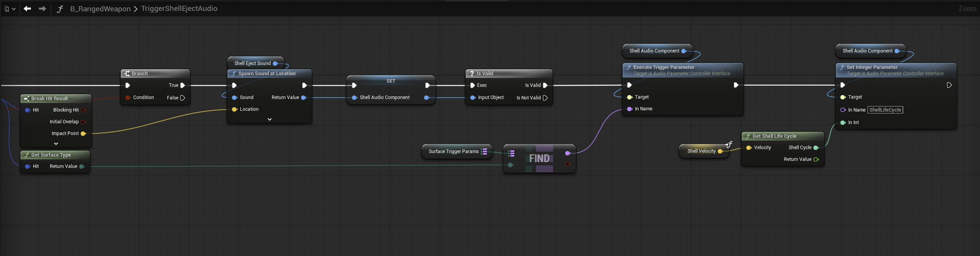Click Execute Trigger Parameter exec output pin
Viewport: 980px width, 256px height.
pos(736,85)
